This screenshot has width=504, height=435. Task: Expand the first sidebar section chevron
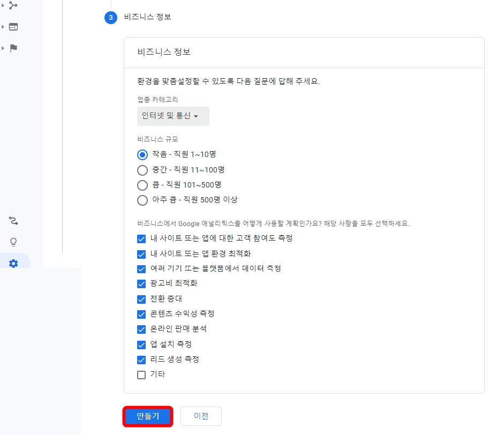coord(4,6)
